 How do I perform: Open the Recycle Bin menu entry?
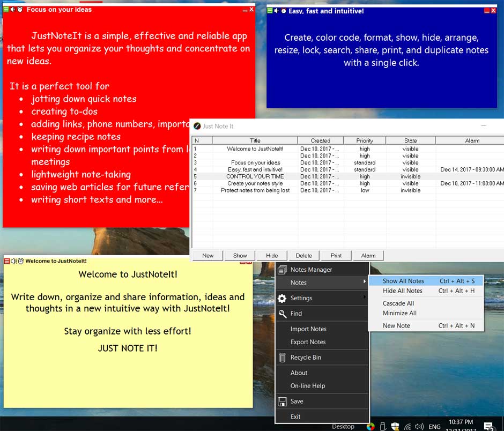(306, 358)
